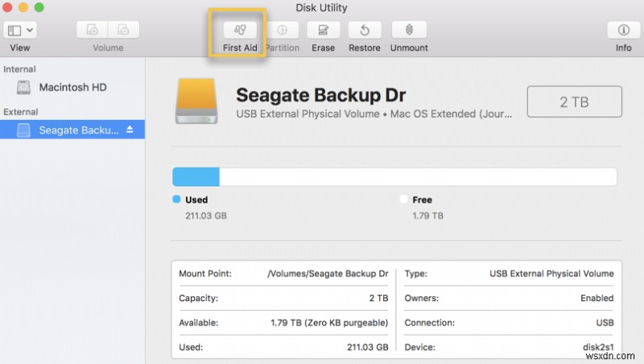Open the Info panel
Viewport: 644px width, 364px height.
(623, 30)
